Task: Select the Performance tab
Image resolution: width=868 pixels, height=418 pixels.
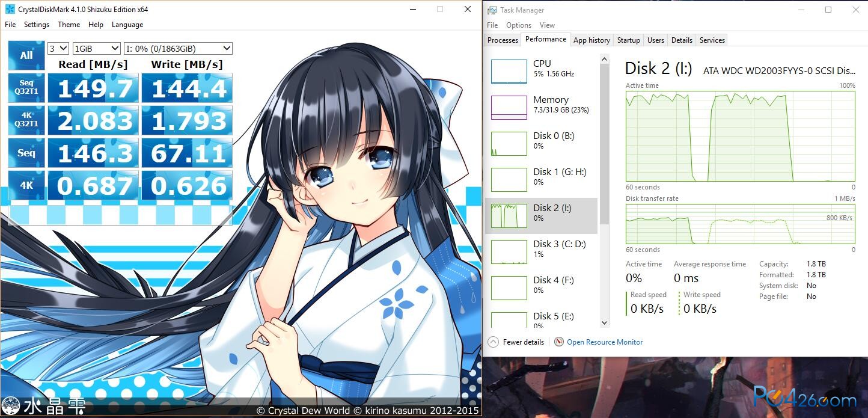Action: (546, 39)
